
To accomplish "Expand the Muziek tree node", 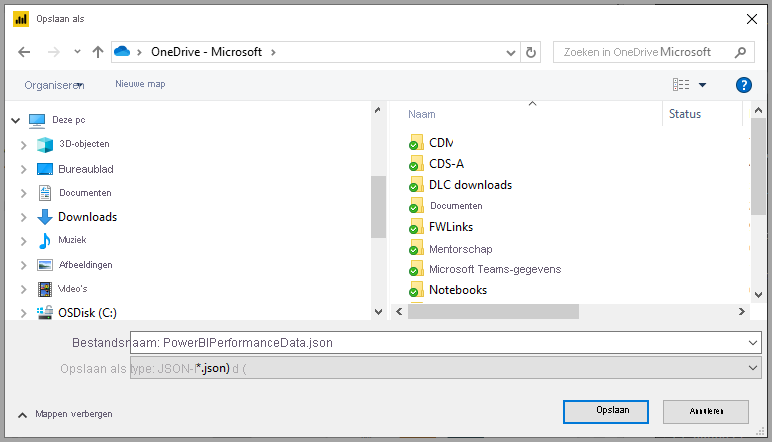I will click(23, 241).
